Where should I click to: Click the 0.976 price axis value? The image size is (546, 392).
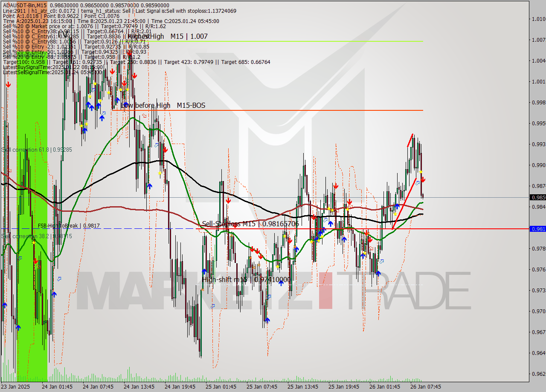(x=538, y=269)
